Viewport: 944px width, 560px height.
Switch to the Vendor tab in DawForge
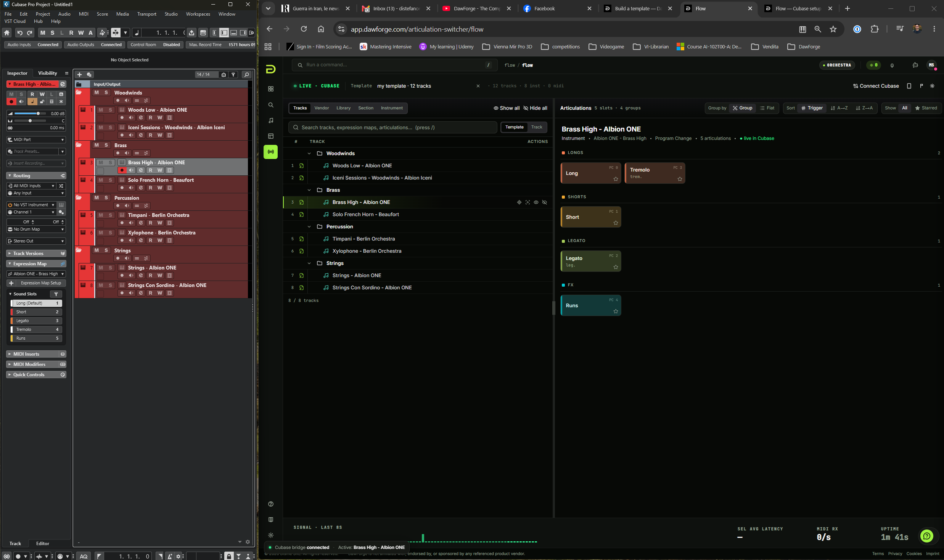[322, 108]
